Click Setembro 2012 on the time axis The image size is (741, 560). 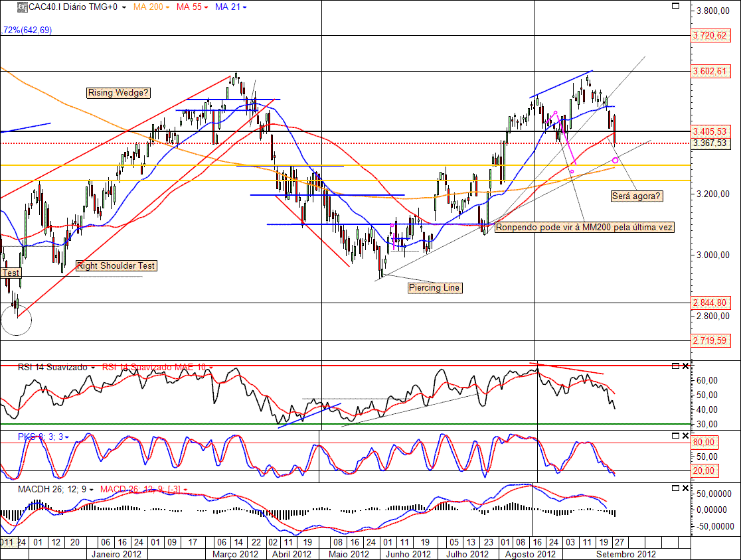(x=625, y=554)
